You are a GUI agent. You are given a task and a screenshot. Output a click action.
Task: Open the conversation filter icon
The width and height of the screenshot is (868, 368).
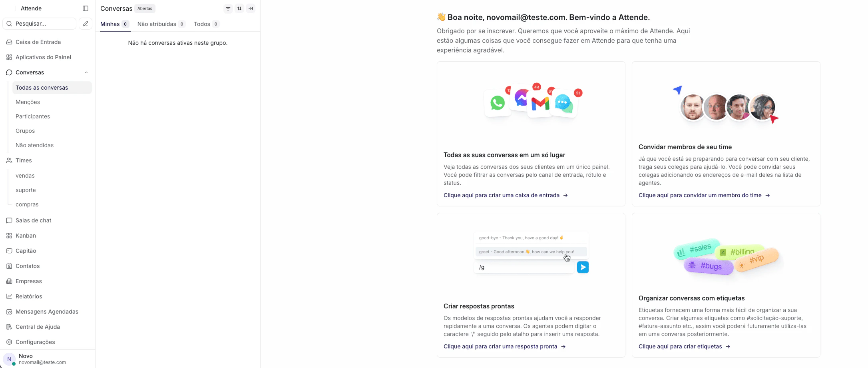[228, 8]
